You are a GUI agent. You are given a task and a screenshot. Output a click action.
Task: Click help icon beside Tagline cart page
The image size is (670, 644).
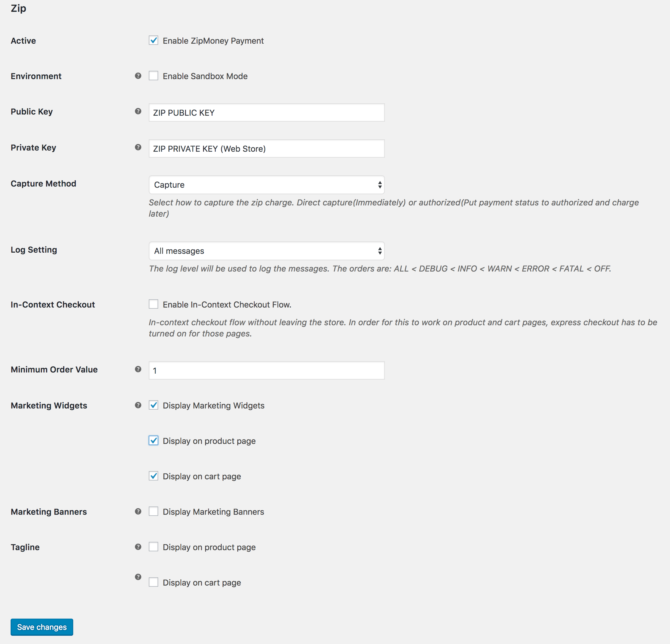[138, 577]
